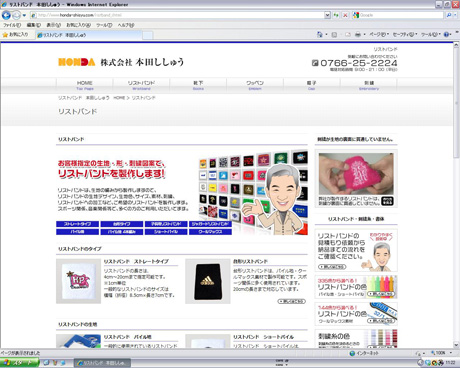Screen dimensions: 460x368
Task: Click the blue ストレートタイプ button
Action: pos(77,224)
